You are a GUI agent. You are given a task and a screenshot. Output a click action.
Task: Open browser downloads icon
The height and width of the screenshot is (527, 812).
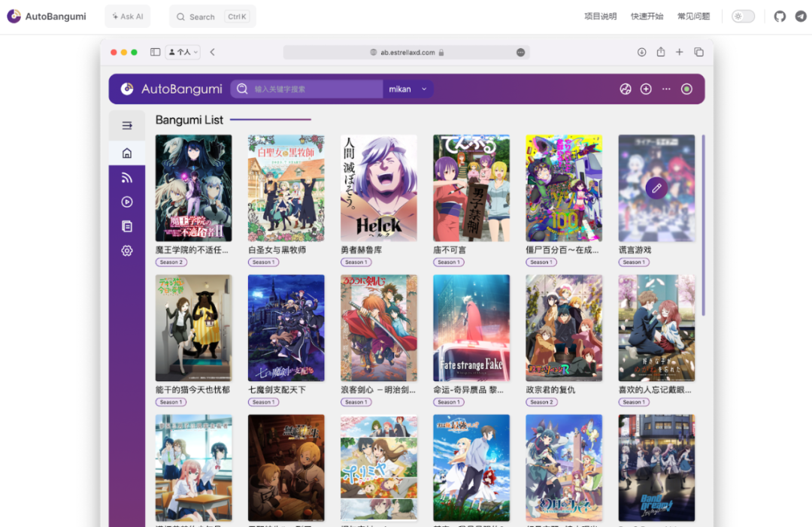point(641,52)
